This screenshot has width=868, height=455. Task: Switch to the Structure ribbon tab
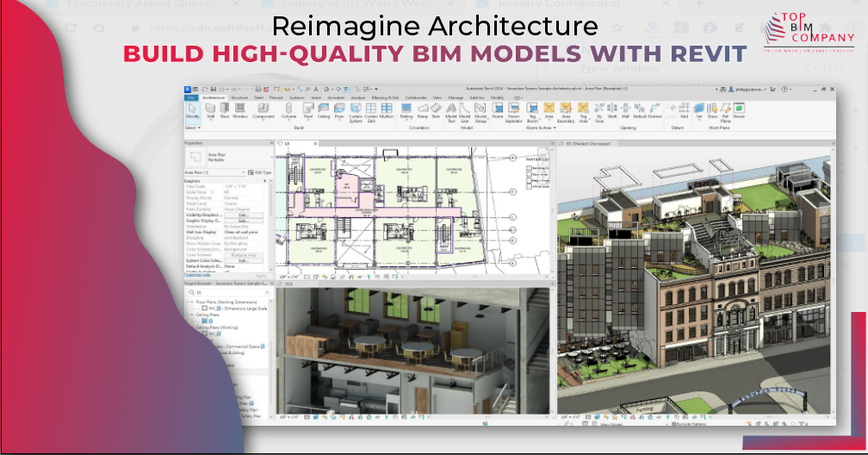pyautogui.click(x=239, y=97)
